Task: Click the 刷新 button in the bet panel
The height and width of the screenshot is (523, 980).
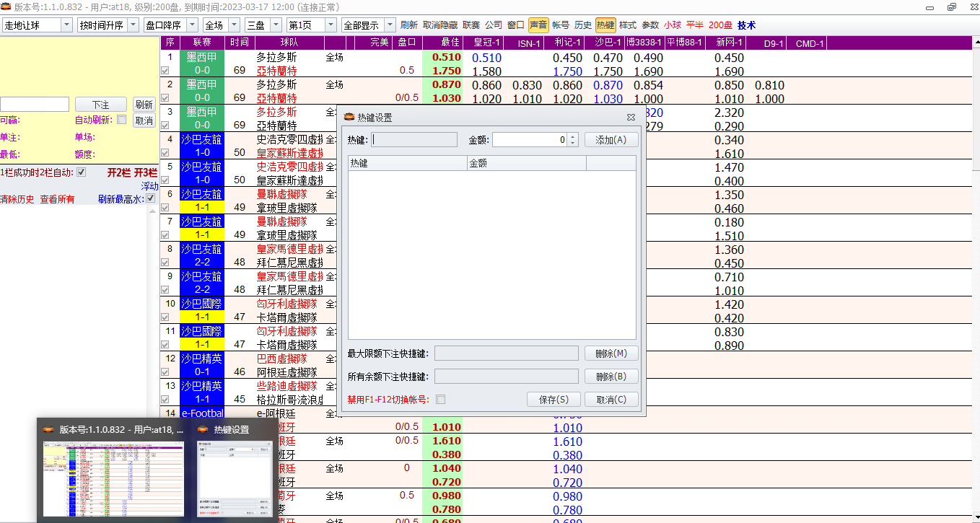Action: pos(144,105)
